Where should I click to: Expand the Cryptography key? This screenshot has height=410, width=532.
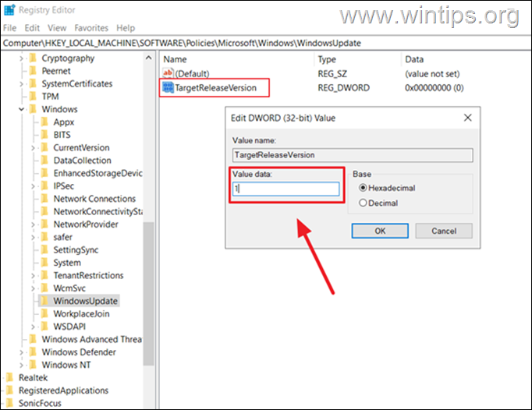click(21, 58)
